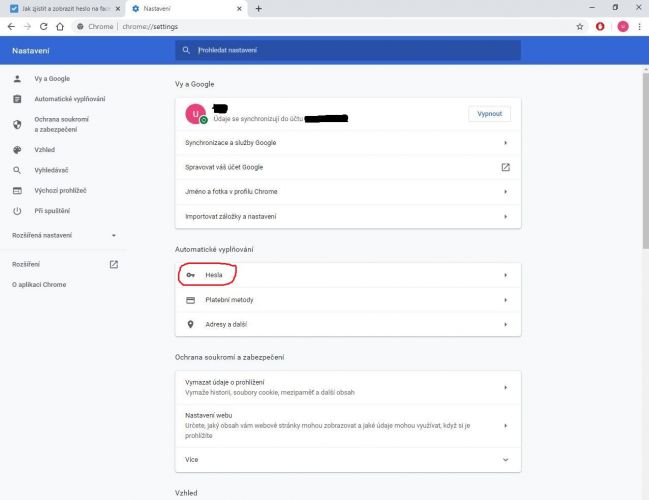The image size is (649, 500).
Task: Open arrow on Platební metody row
Action: tap(505, 300)
